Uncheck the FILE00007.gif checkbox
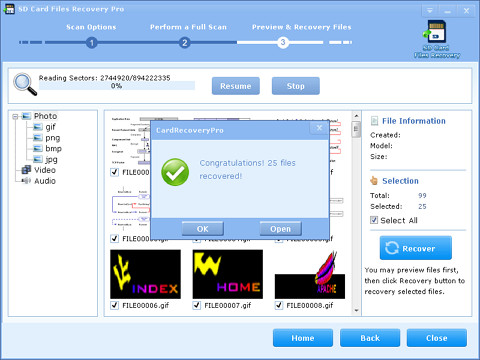 pyautogui.click(x=197, y=305)
